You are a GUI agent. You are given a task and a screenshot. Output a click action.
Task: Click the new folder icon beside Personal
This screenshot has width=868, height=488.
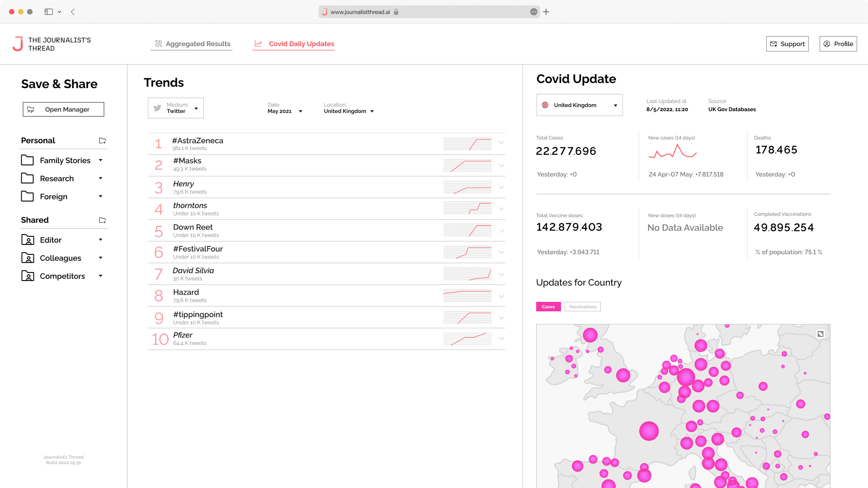click(102, 141)
